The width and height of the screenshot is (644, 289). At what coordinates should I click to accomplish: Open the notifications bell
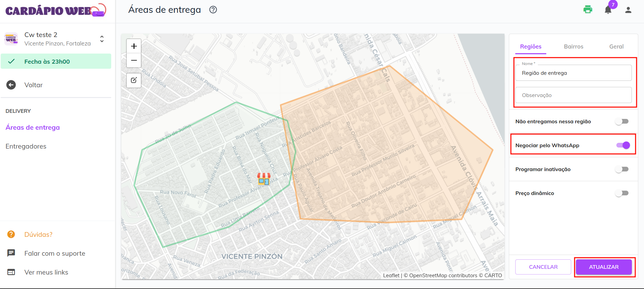(x=608, y=10)
